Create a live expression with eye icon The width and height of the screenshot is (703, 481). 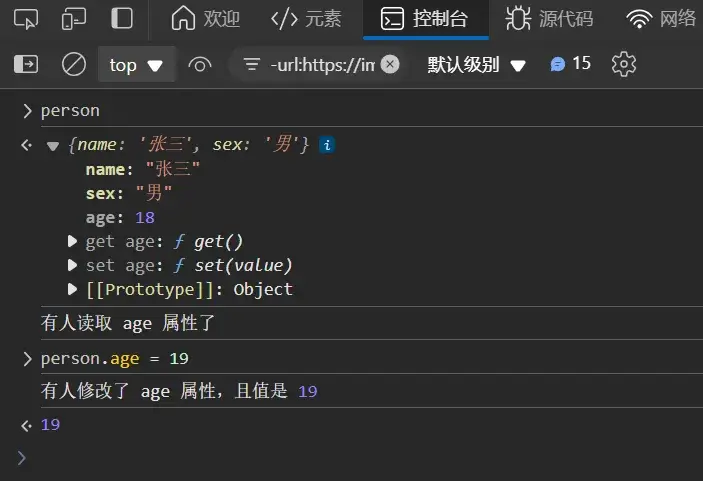[x=200, y=65]
